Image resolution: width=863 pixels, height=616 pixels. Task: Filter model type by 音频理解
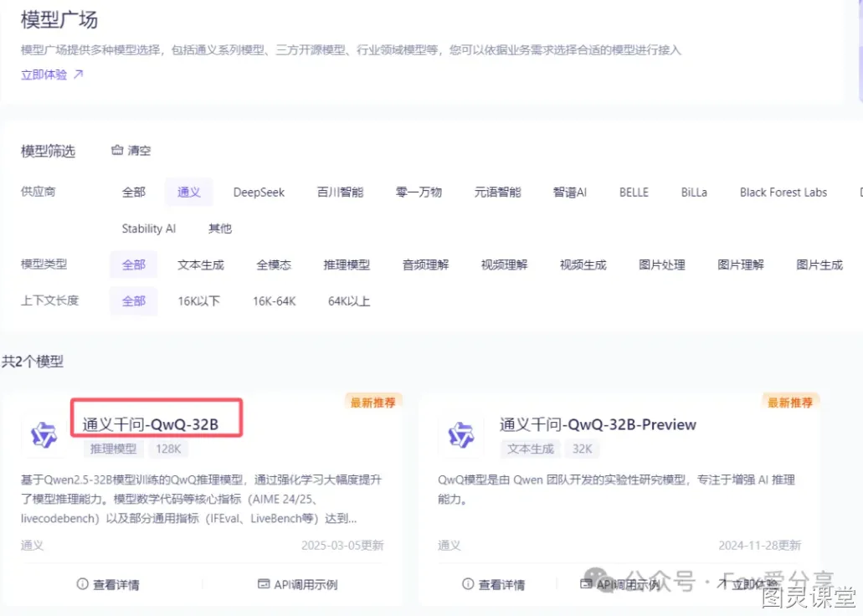tap(425, 264)
